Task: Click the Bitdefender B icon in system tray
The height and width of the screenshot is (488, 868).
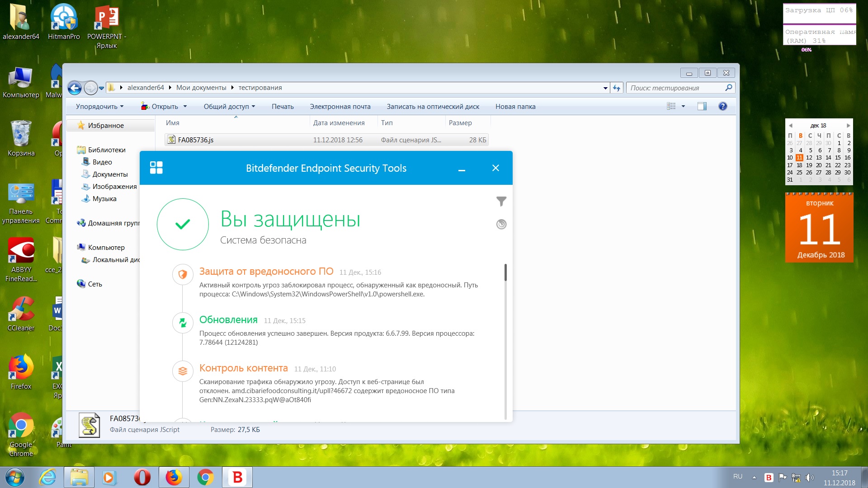Action: [x=769, y=478]
